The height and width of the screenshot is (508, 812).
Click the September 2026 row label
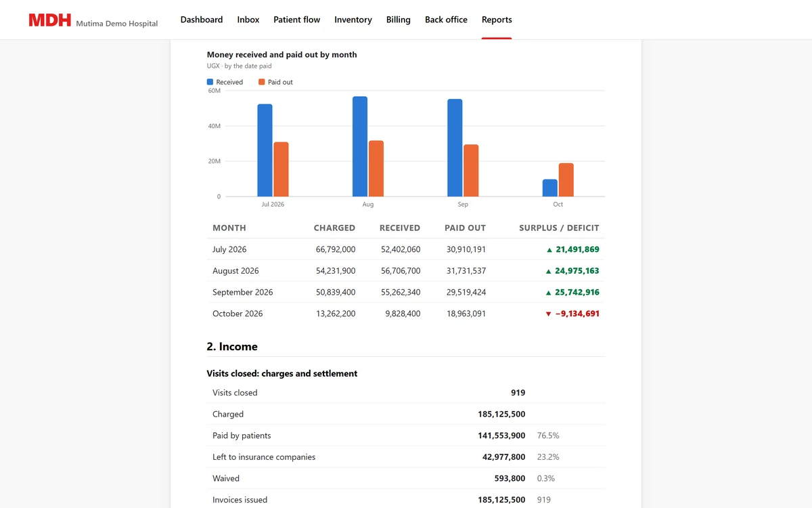coord(243,293)
